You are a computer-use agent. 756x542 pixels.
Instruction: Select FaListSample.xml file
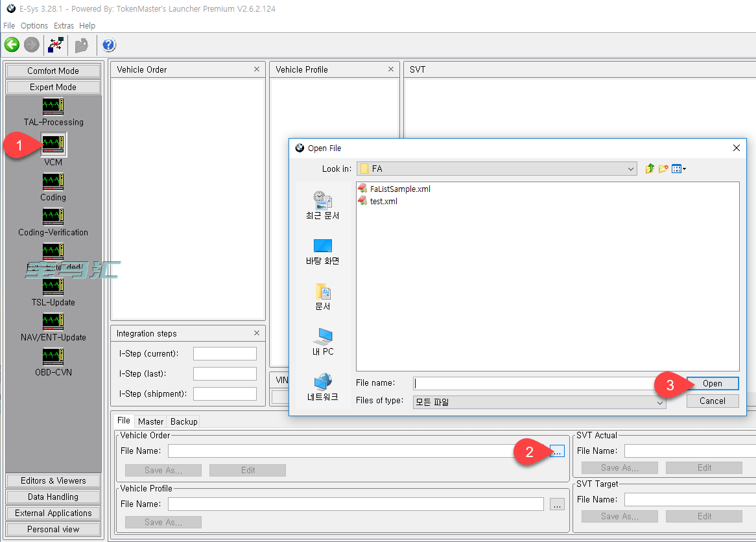[x=394, y=189]
